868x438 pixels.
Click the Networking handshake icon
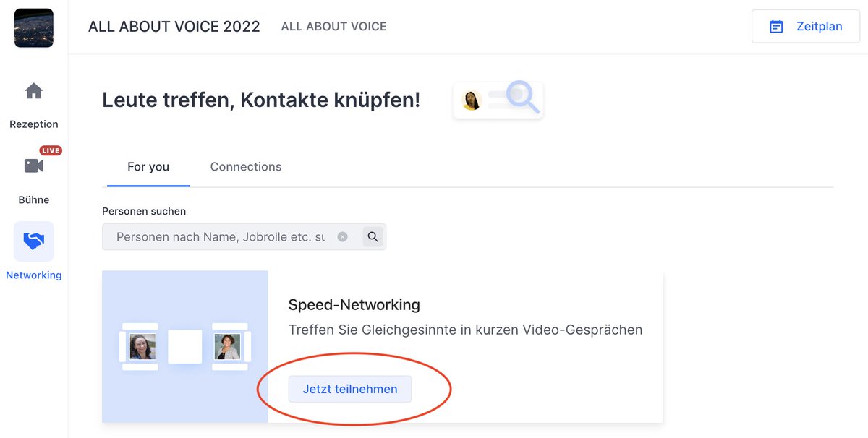point(33,241)
